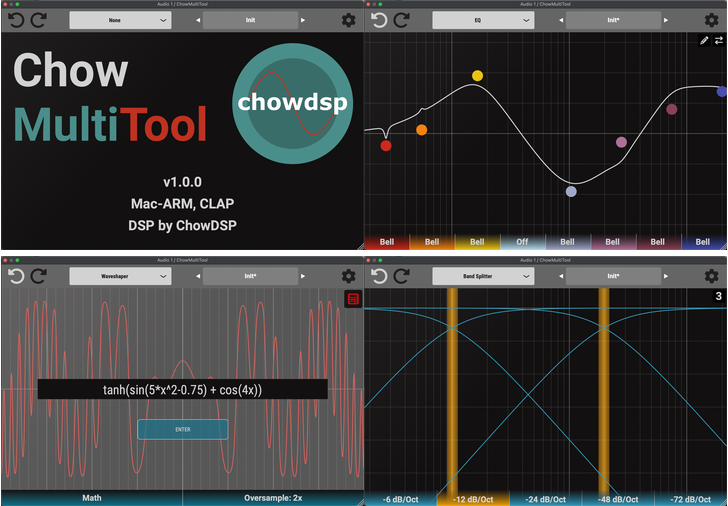This screenshot has width=728, height=506.
Task: Go to next preset in Waveshaper window
Action: [303, 276]
